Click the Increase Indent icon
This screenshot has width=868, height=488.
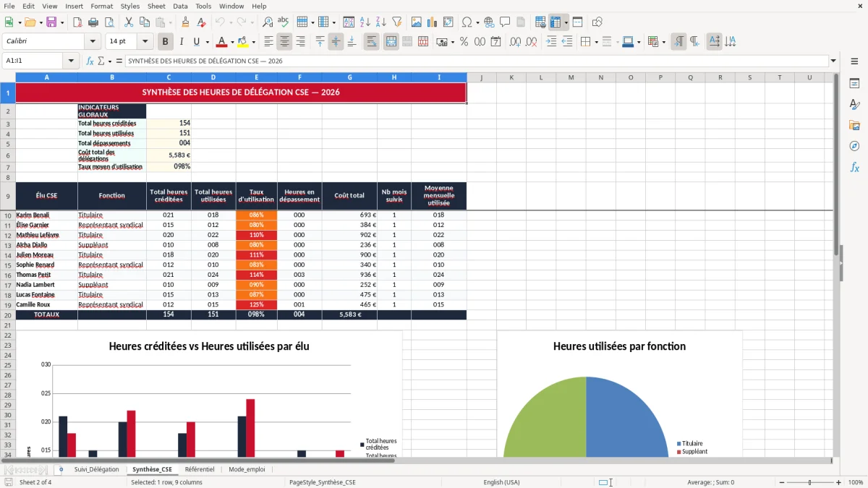click(551, 42)
